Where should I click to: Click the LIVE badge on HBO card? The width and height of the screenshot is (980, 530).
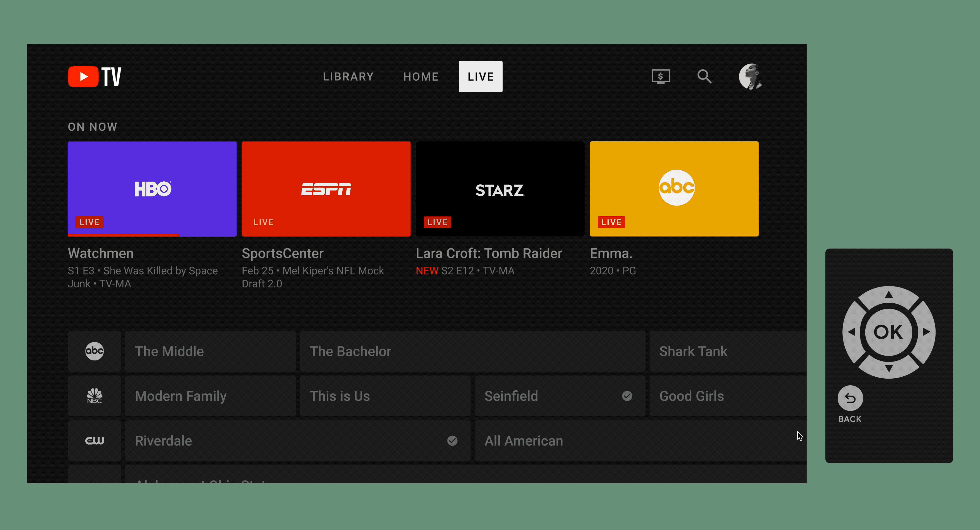(x=89, y=222)
